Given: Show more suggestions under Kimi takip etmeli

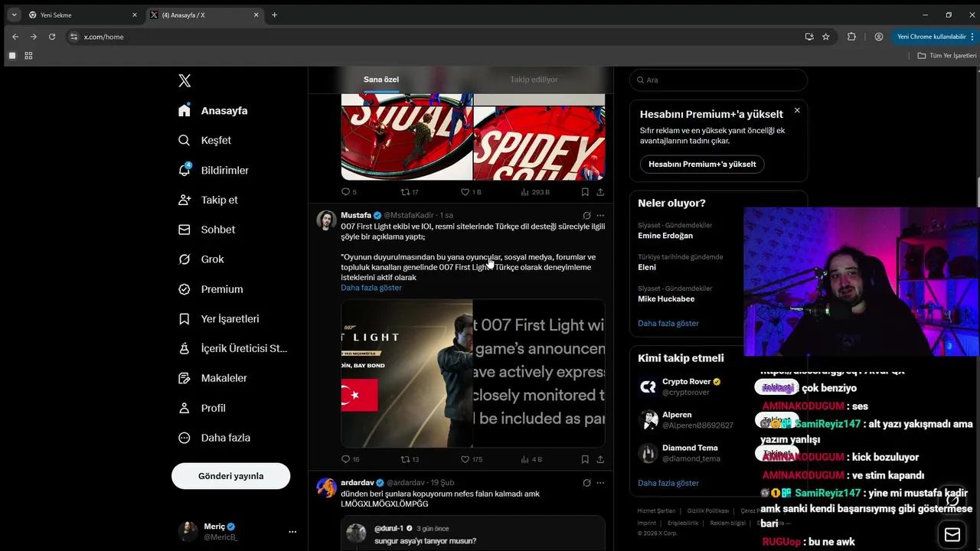Looking at the screenshot, I should click(668, 483).
